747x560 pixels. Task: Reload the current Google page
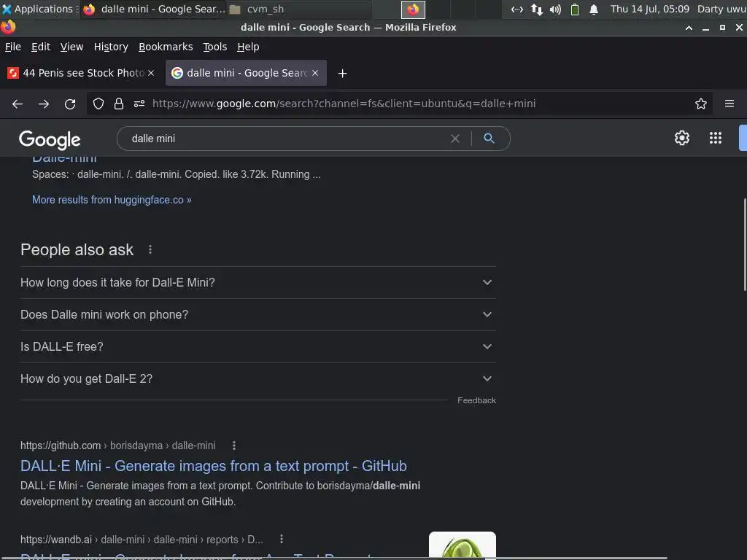coord(70,104)
